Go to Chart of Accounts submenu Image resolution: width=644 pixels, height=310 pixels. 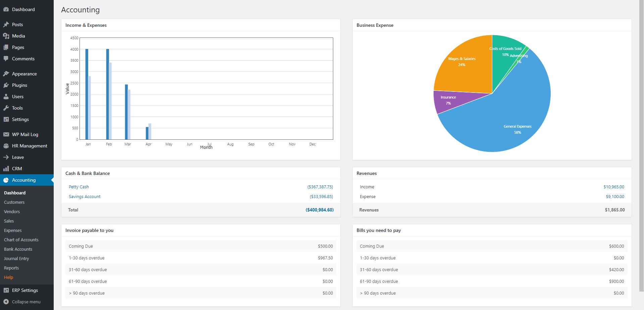[x=21, y=240]
